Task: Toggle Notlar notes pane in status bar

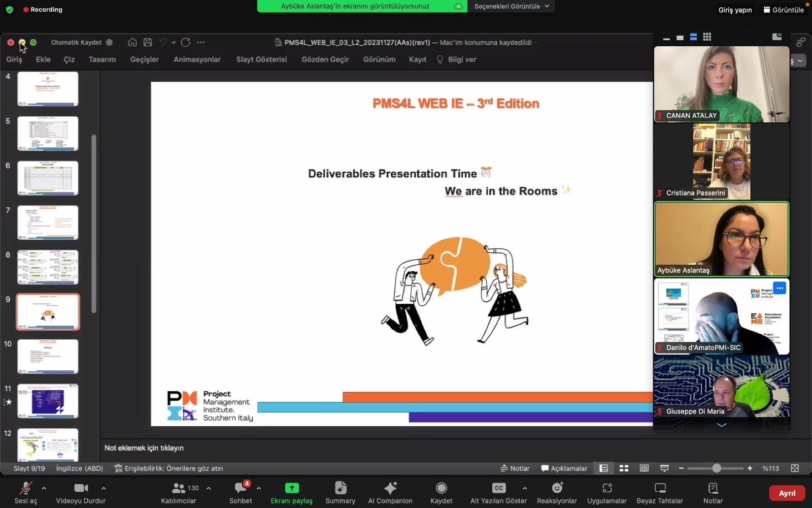Action: 515,468
